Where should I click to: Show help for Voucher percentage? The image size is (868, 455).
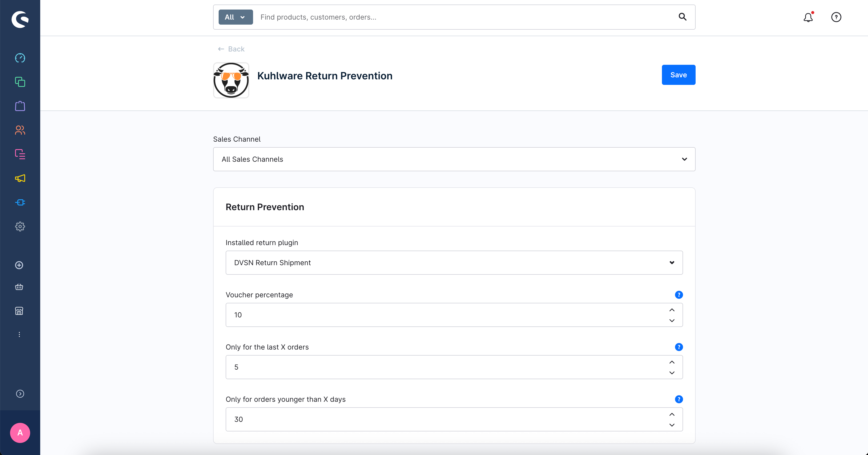[679, 295]
